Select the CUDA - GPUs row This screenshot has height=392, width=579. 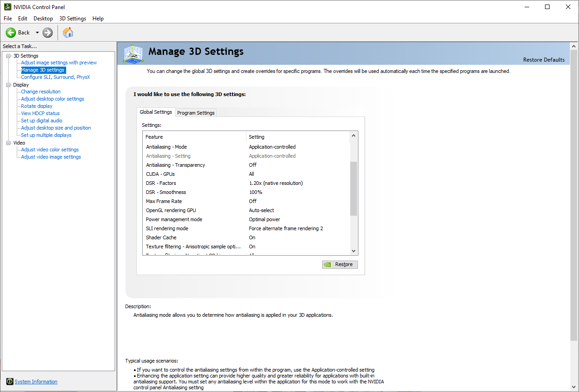[x=246, y=174]
